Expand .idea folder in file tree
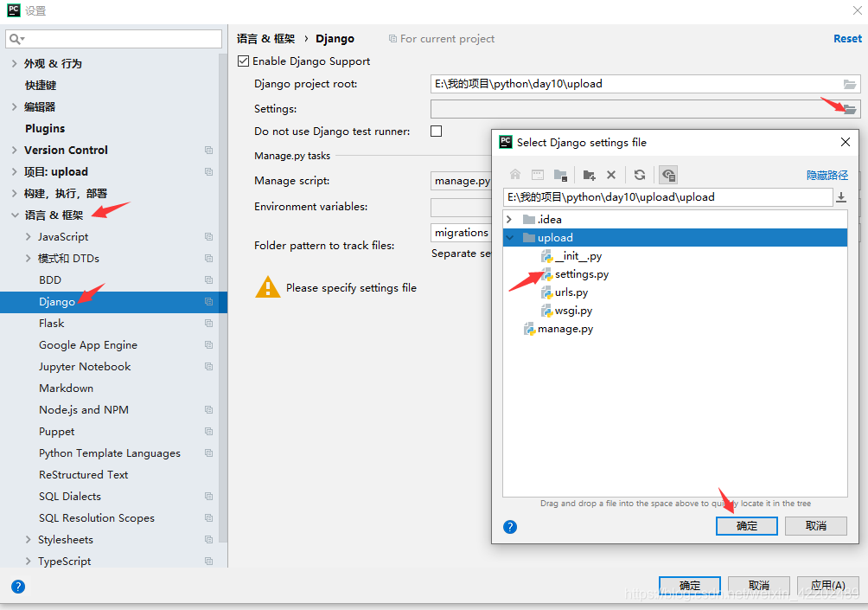The height and width of the screenshot is (610, 868). click(x=509, y=220)
